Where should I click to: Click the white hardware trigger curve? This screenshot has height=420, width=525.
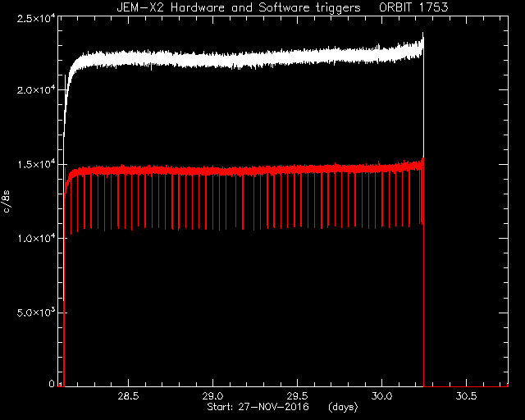[235, 58]
